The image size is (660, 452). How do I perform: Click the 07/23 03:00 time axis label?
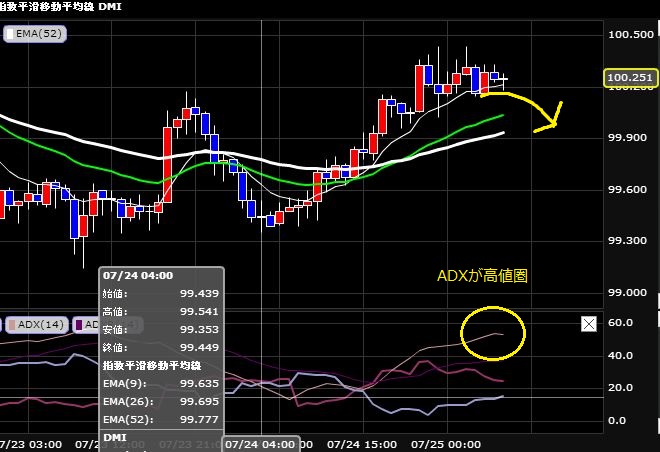tap(30, 444)
